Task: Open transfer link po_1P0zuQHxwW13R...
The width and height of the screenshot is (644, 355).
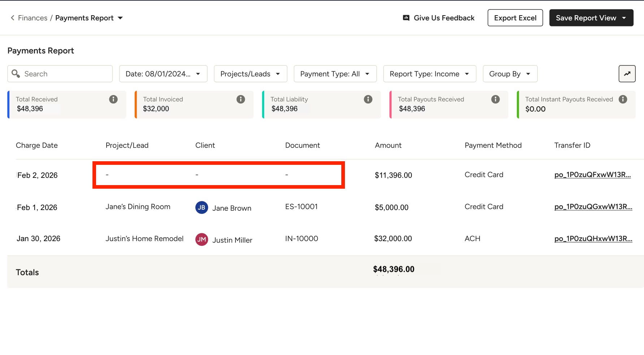Action: click(x=593, y=239)
